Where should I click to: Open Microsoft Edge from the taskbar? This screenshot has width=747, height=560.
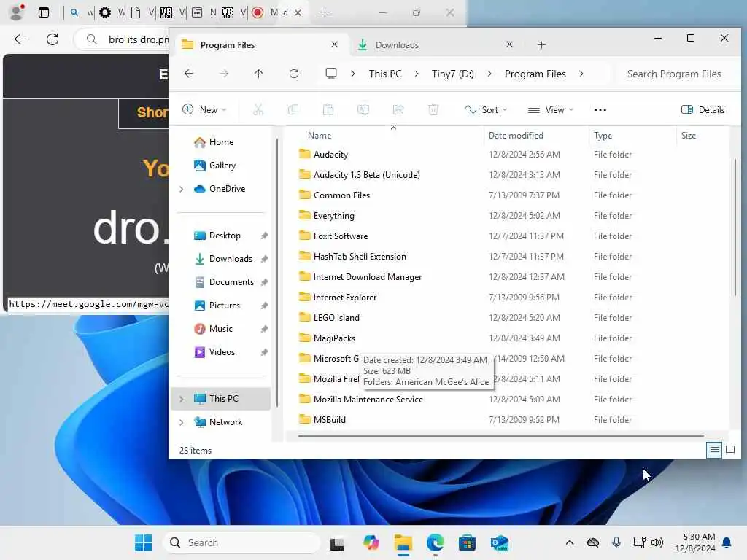(435, 542)
